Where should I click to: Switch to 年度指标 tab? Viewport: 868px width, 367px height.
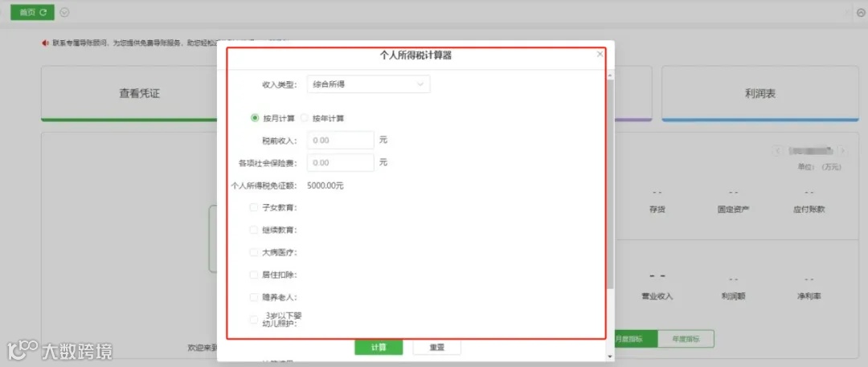[686, 339]
